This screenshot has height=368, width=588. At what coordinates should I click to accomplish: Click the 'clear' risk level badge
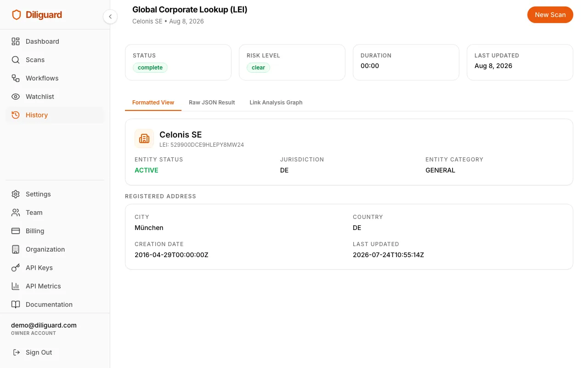258,68
